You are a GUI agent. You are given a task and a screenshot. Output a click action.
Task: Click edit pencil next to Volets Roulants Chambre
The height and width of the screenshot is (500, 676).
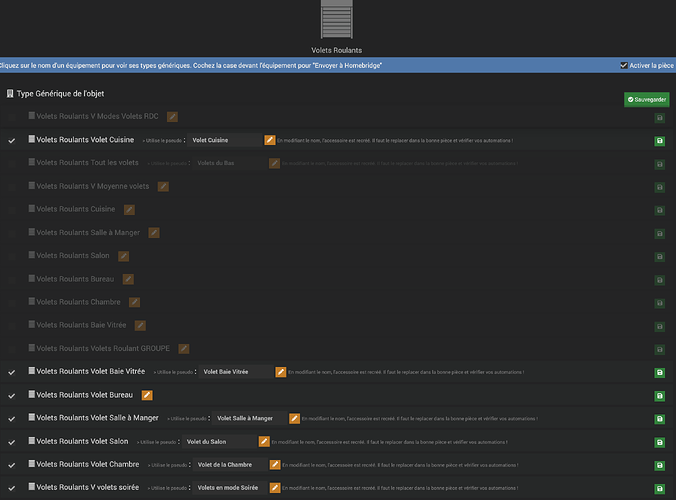pyautogui.click(x=135, y=302)
